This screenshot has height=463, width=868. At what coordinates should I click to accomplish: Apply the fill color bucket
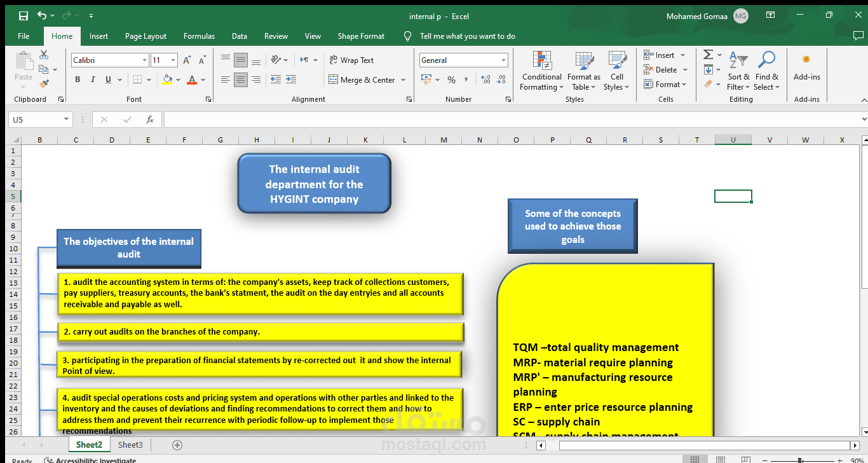(x=167, y=79)
